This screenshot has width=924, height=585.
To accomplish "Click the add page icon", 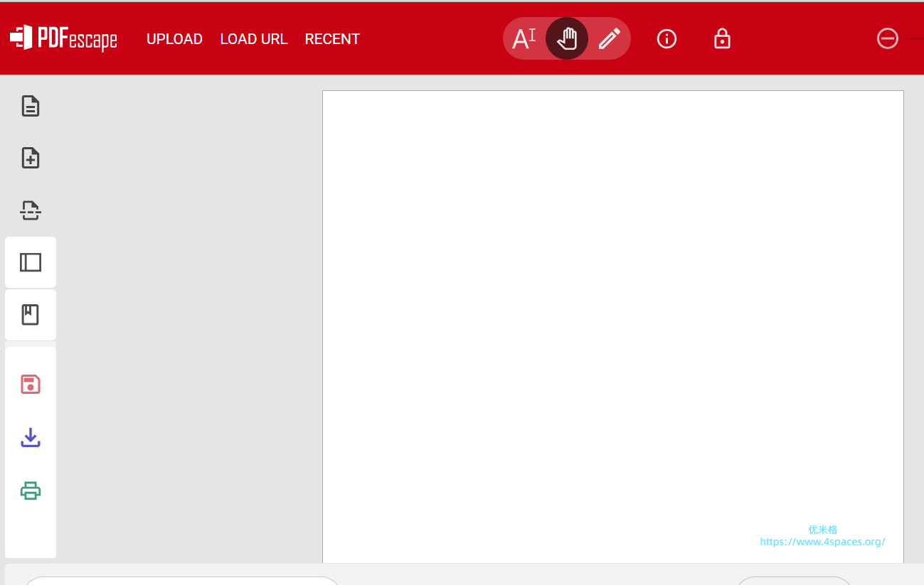I will pyautogui.click(x=31, y=158).
